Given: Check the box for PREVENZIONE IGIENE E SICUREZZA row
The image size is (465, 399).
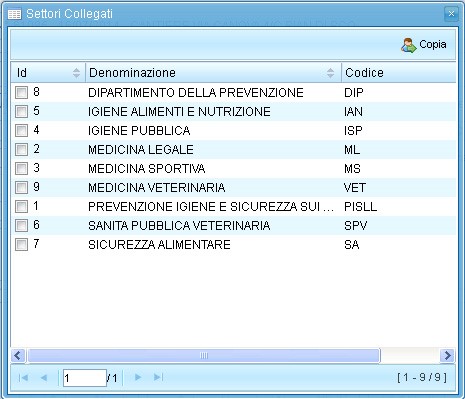Looking at the screenshot, I should (x=21, y=206).
